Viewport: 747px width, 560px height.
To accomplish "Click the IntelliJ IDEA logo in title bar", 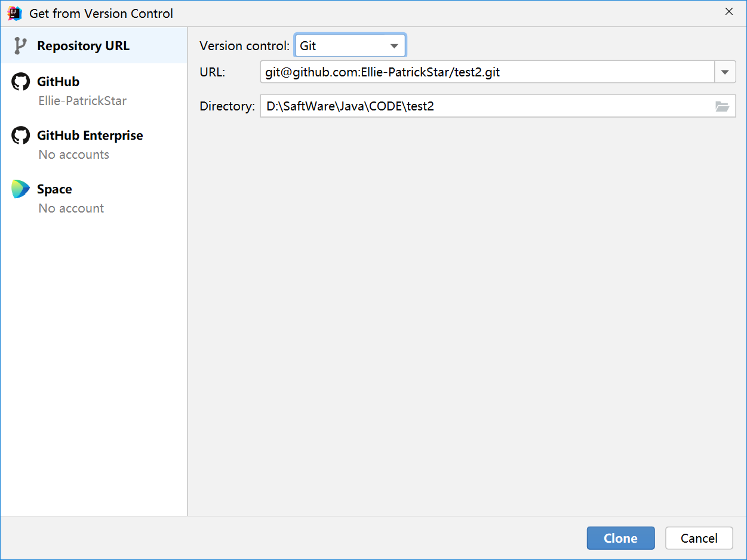I will [14, 13].
